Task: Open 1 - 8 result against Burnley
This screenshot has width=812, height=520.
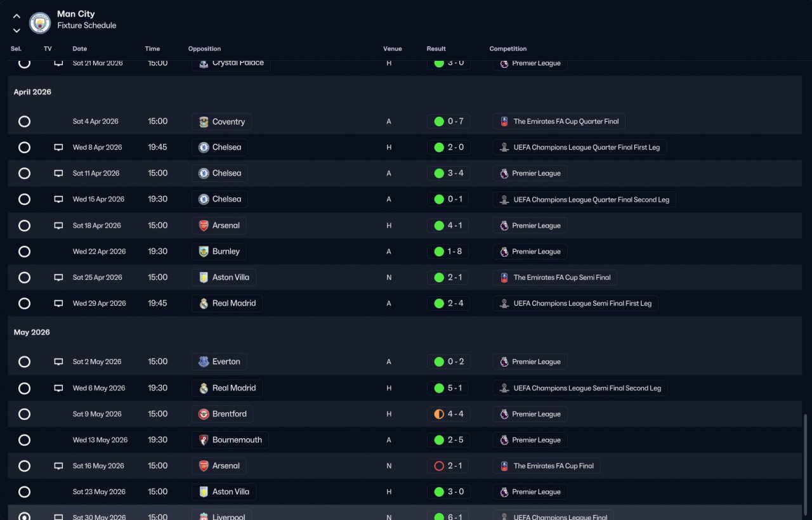Action: click(449, 251)
